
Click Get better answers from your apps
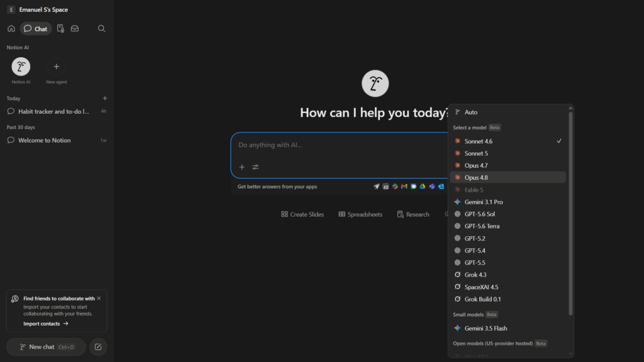click(x=277, y=187)
